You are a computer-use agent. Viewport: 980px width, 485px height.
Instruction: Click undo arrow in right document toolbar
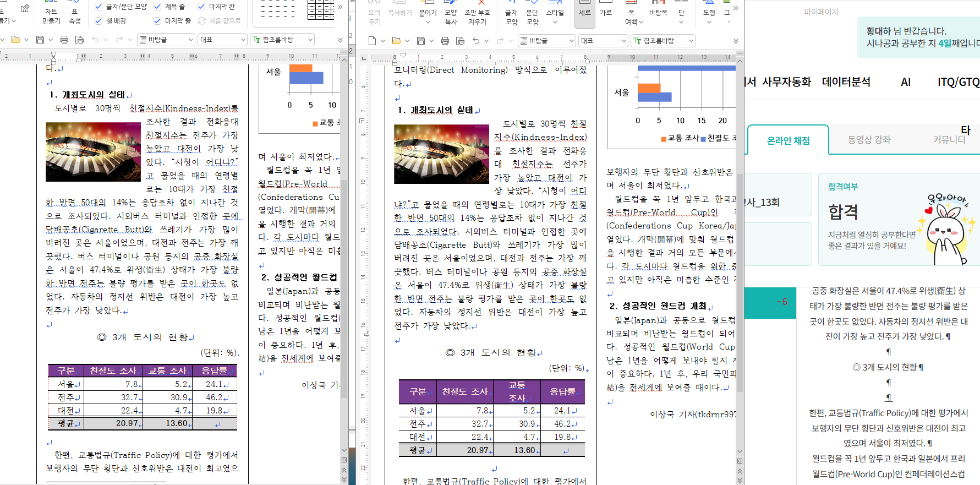coord(476,41)
